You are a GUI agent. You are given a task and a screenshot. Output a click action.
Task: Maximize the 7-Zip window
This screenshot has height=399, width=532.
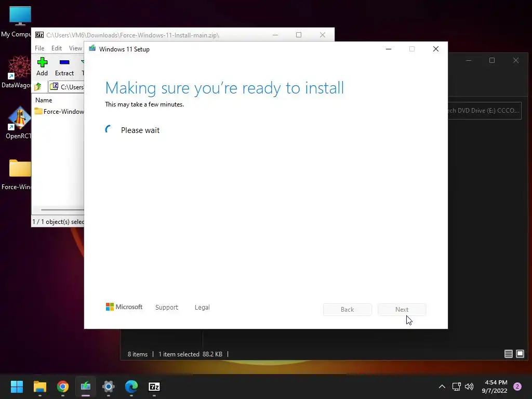tap(299, 35)
